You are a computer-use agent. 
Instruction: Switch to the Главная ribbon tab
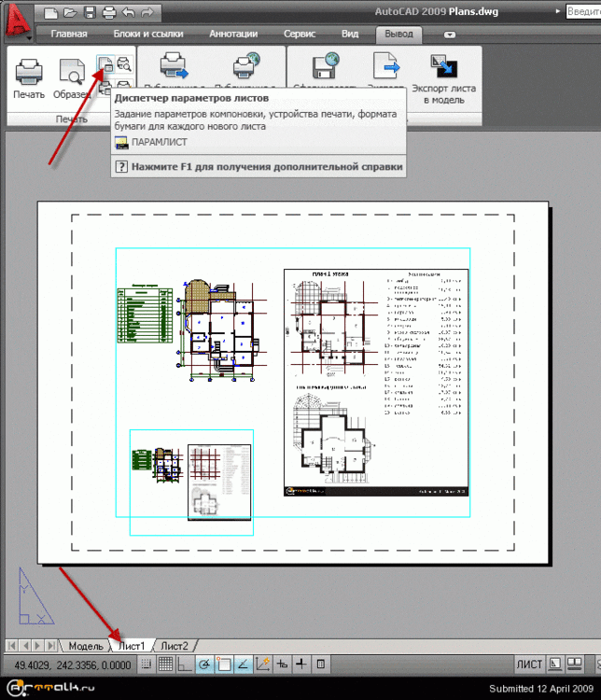[69, 35]
